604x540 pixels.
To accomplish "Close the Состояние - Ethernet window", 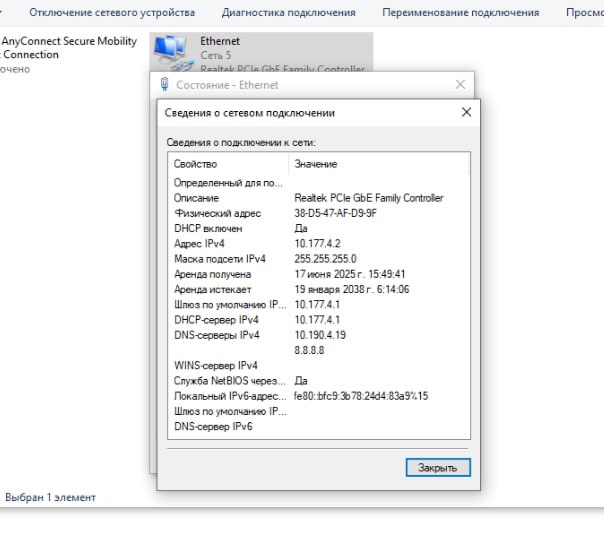I will coord(460,84).
